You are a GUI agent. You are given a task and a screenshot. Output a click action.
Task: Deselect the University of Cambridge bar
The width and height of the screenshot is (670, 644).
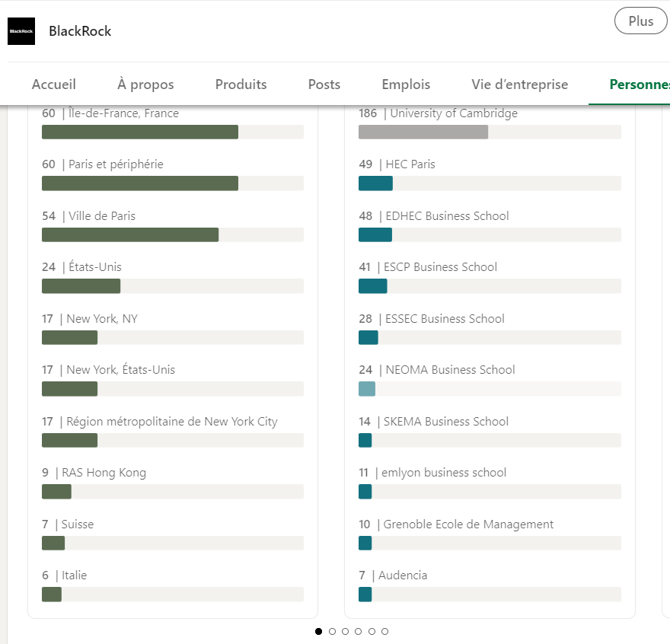pos(490,132)
